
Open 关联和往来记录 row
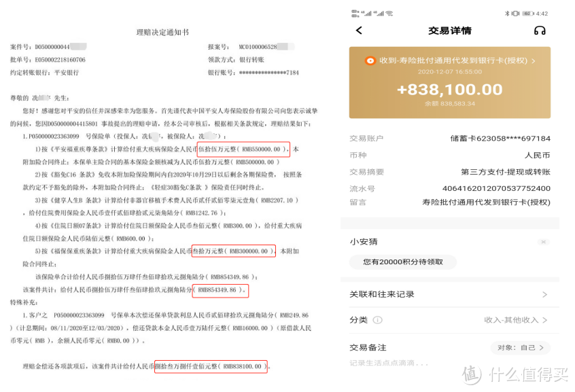(x=449, y=294)
